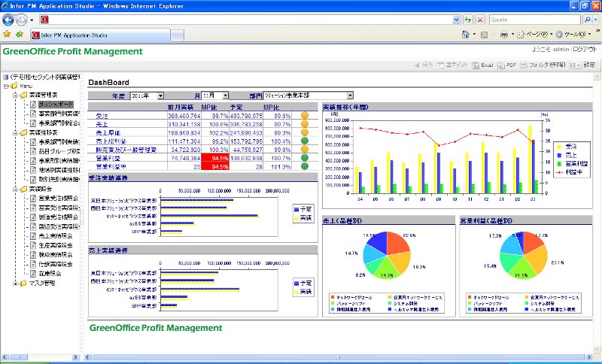The width and height of the screenshot is (602, 364).
Task: Click the document icon beside ダッシュボード
Action: click(x=33, y=105)
